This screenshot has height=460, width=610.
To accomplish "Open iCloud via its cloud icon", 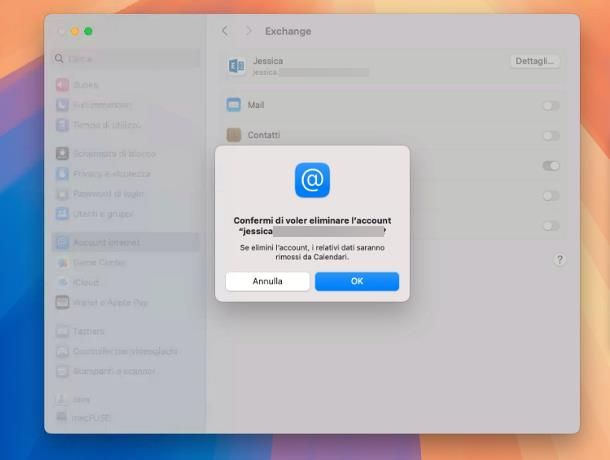I will pos(62,283).
